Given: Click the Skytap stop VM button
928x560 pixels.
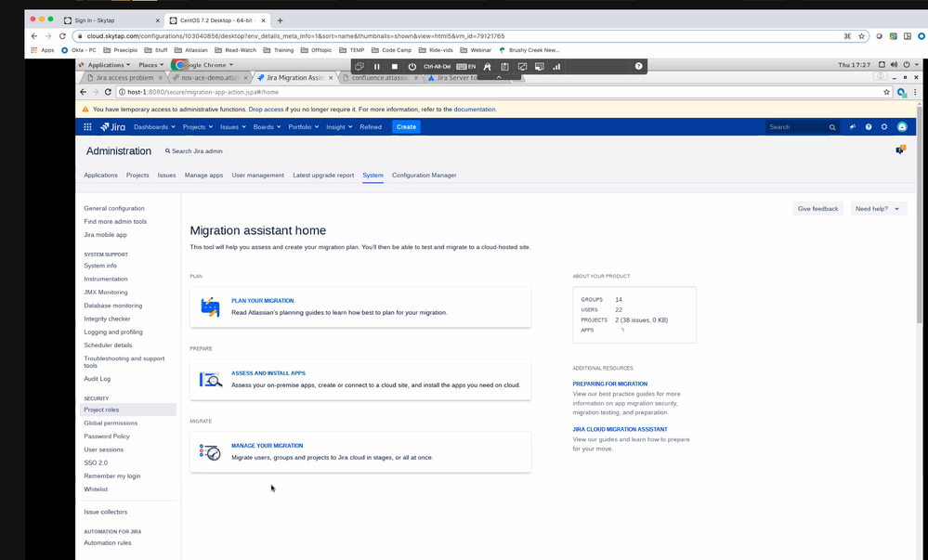Looking at the screenshot, I should [395, 66].
